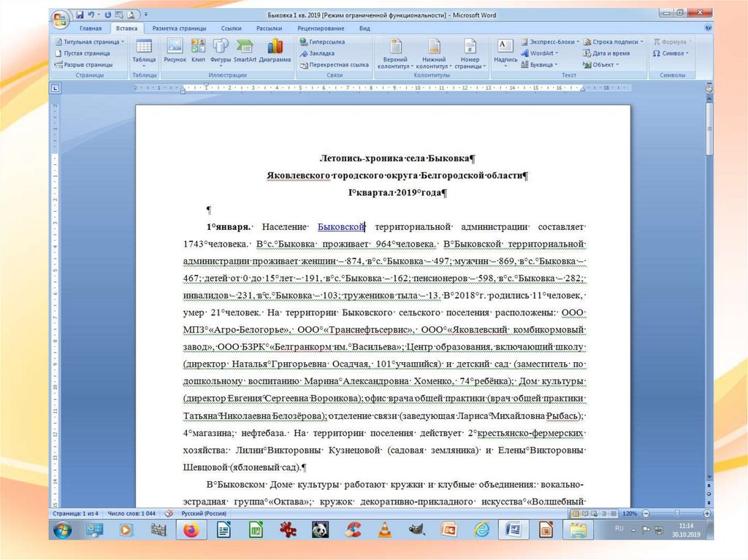748x560 pixels.
Task: Switch to the Главная tab
Action: click(91, 28)
